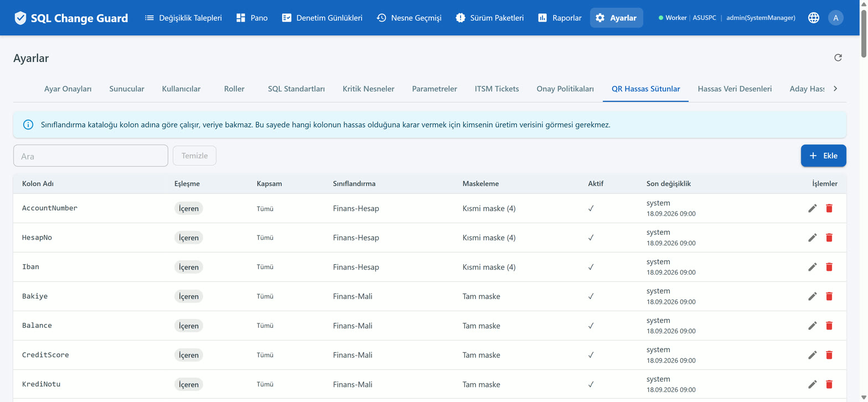Switch to the Ayar Onayları tab
This screenshot has height=402, width=868.
[68, 89]
